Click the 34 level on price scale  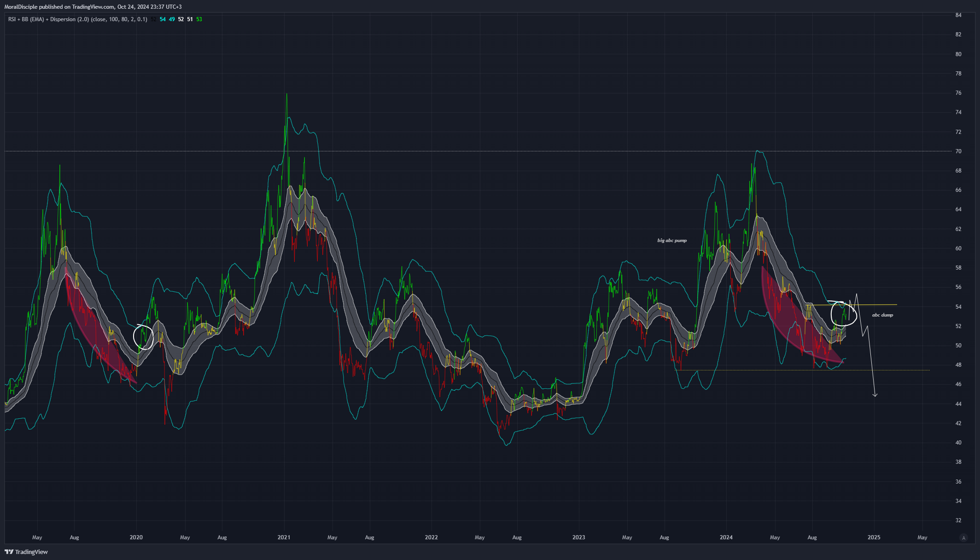(x=958, y=501)
